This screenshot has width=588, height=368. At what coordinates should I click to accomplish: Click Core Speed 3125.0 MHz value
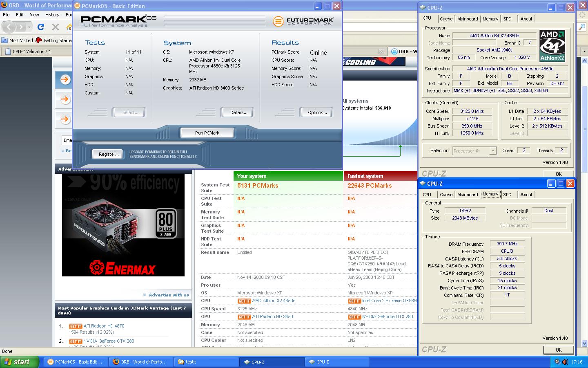[x=472, y=111]
